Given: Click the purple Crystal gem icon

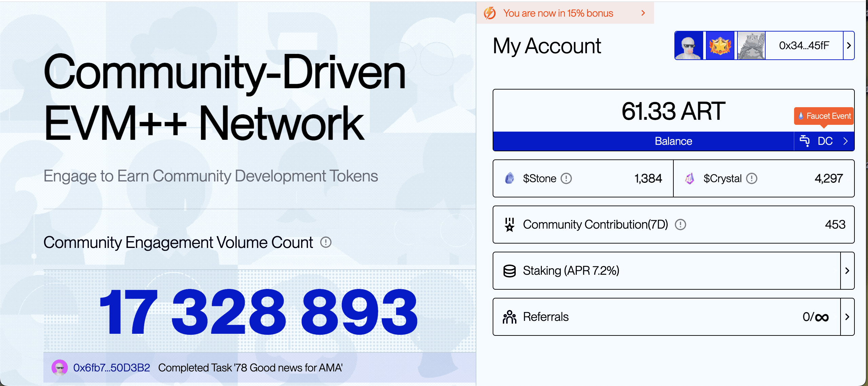Looking at the screenshot, I should (x=690, y=178).
